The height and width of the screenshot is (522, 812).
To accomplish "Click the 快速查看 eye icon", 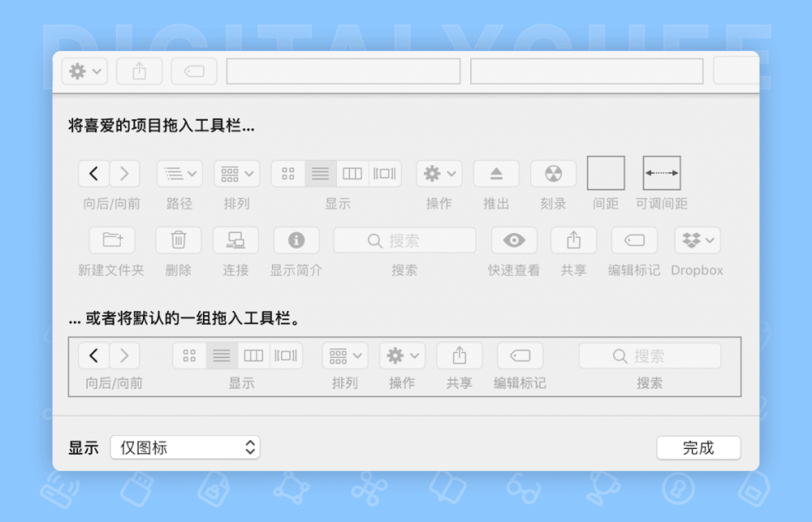I will [x=514, y=240].
